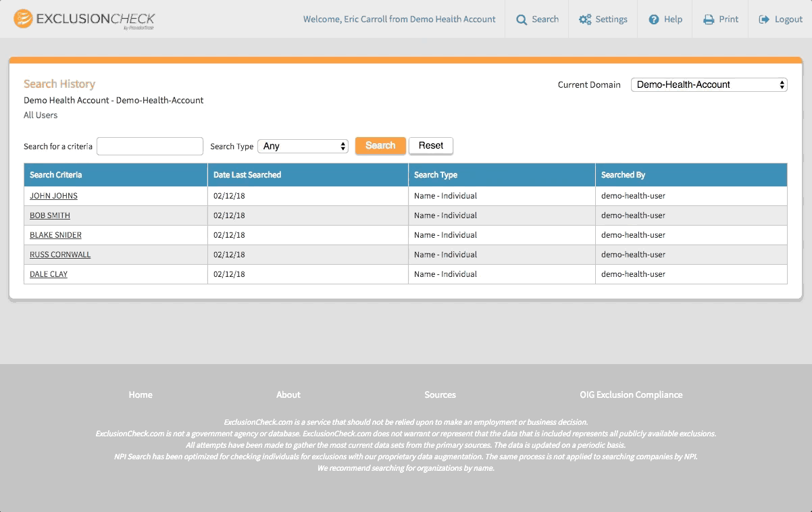The image size is (812, 512).
Task: Open the JOHN JOHNS search entry
Action: tap(53, 196)
